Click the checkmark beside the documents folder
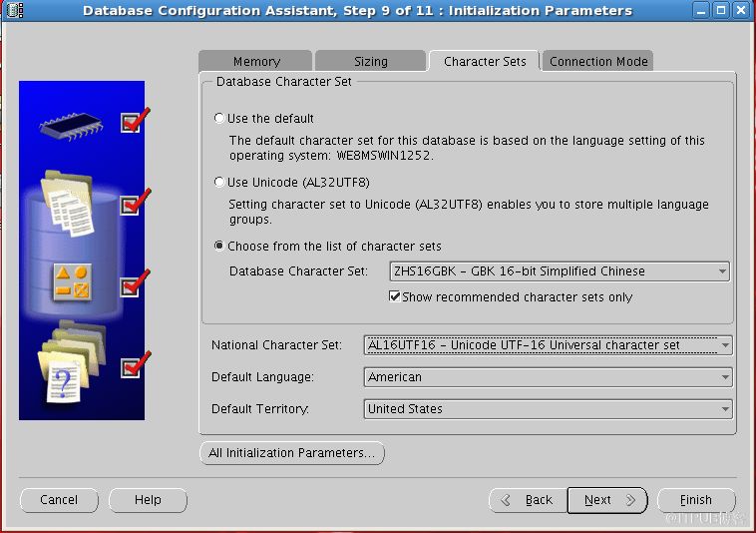 pyautogui.click(x=135, y=203)
